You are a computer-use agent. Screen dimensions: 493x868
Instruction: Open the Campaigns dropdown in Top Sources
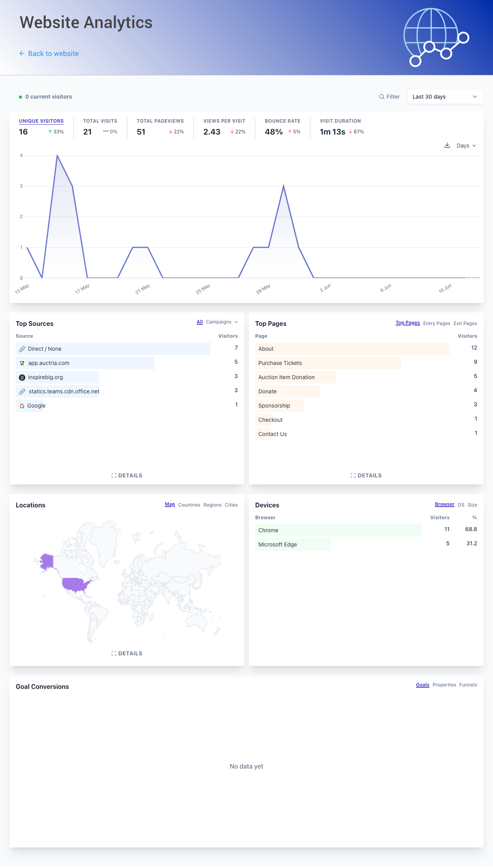click(222, 322)
